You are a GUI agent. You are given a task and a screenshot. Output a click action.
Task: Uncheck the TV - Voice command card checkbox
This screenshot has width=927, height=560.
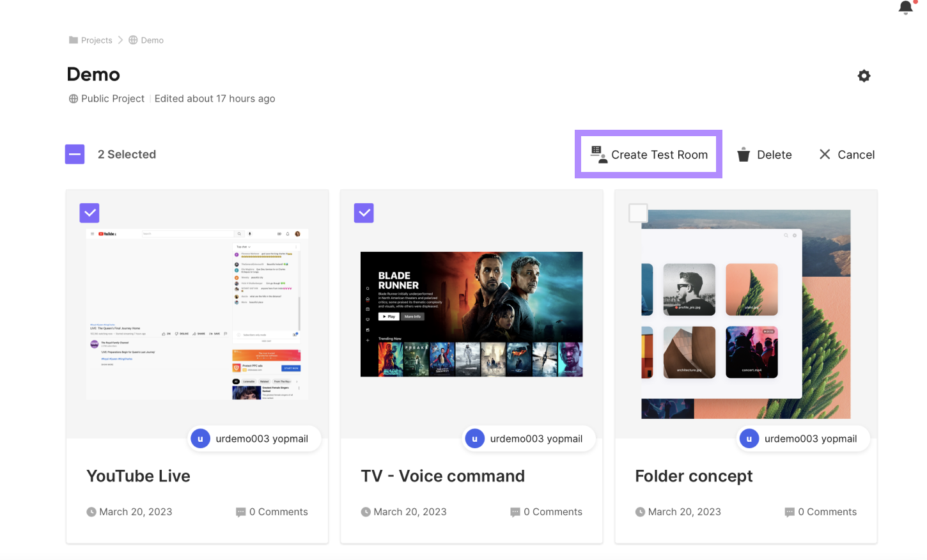[x=364, y=213]
